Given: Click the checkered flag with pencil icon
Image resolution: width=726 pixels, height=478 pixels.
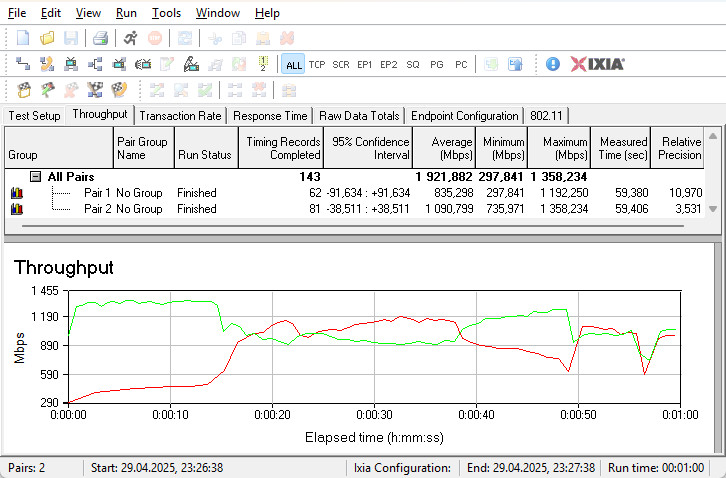Looking at the screenshot, I should pos(47,90).
